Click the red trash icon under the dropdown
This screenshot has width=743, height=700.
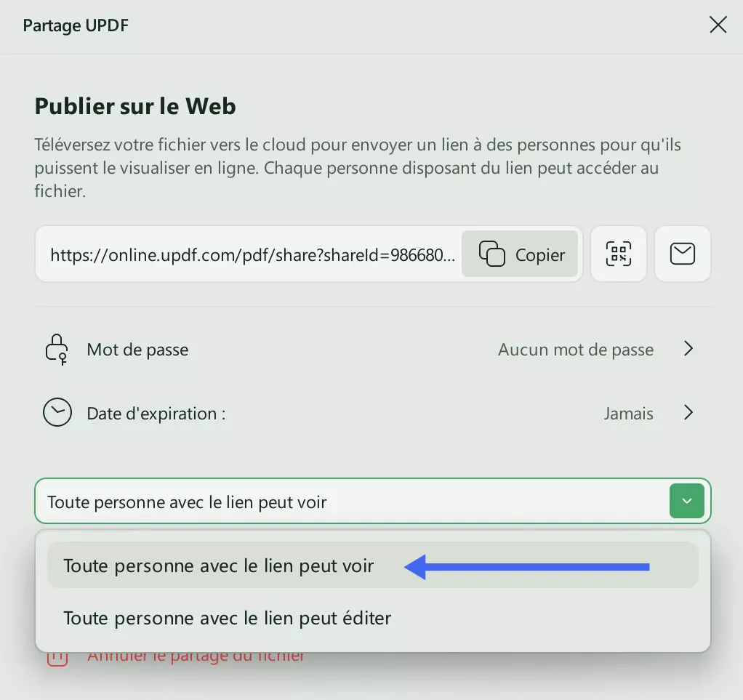pyautogui.click(x=57, y=657)
